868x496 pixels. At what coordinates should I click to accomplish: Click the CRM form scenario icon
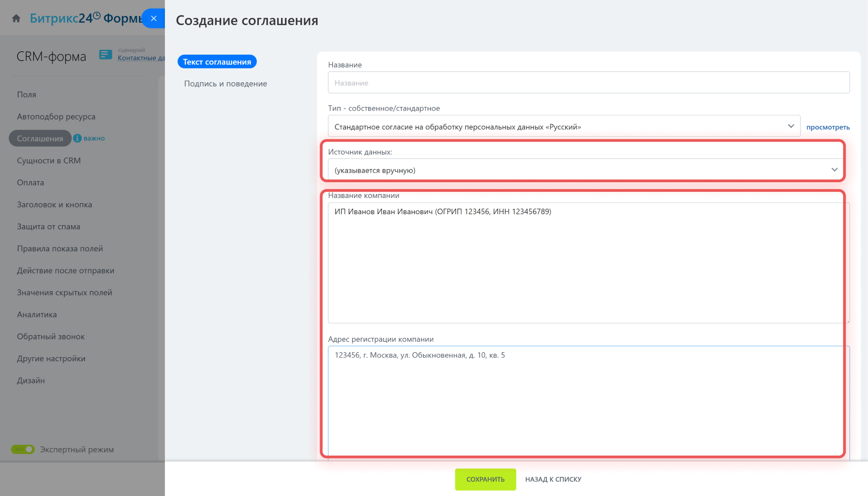coord(105,55)
